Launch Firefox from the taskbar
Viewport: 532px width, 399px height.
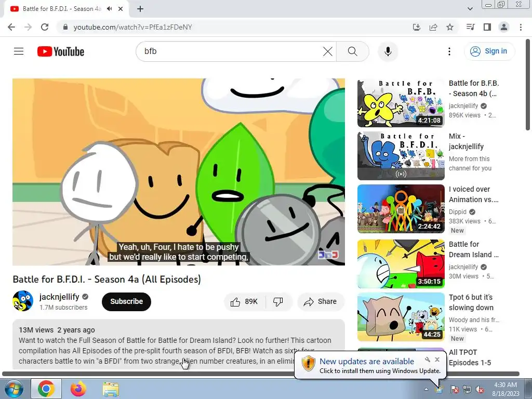(78, 389)
